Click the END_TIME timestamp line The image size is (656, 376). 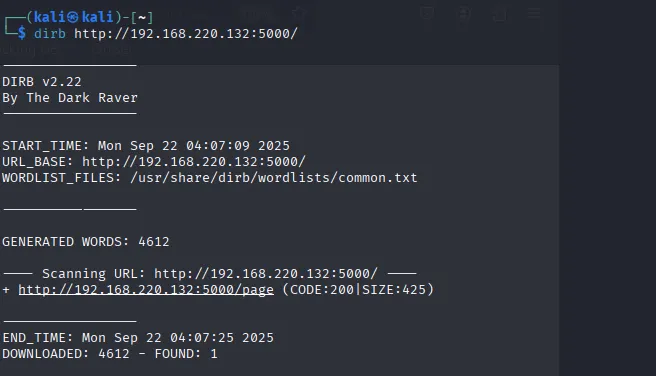[138, 338]
